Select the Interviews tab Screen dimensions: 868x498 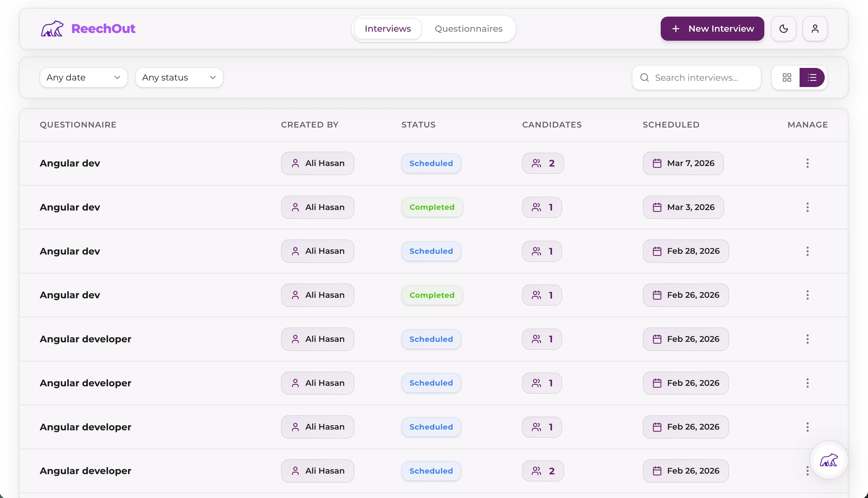[388, 28]
